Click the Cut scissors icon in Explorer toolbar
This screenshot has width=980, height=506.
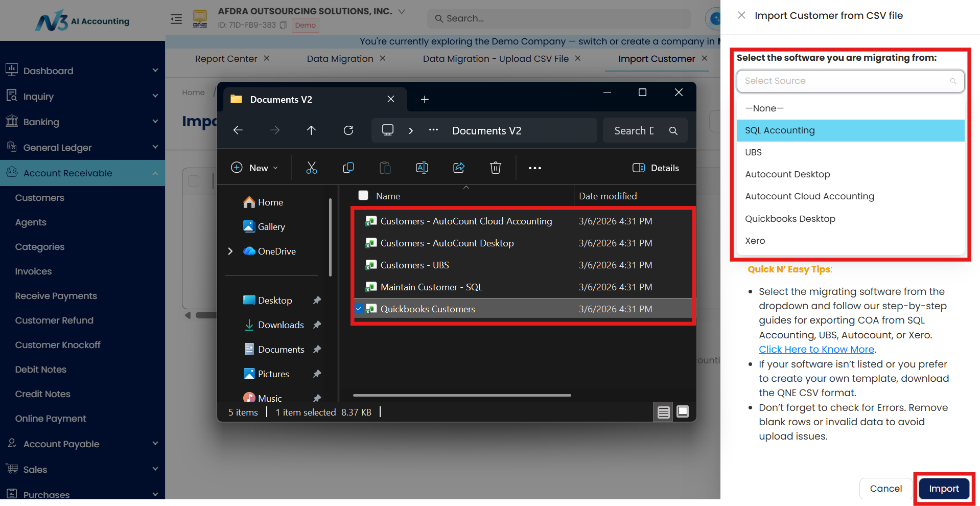[x=311, y=168]
